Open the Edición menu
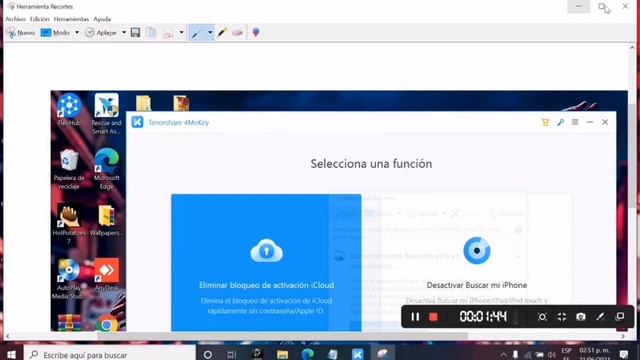The image size is (640, 360). pos(39,19)
